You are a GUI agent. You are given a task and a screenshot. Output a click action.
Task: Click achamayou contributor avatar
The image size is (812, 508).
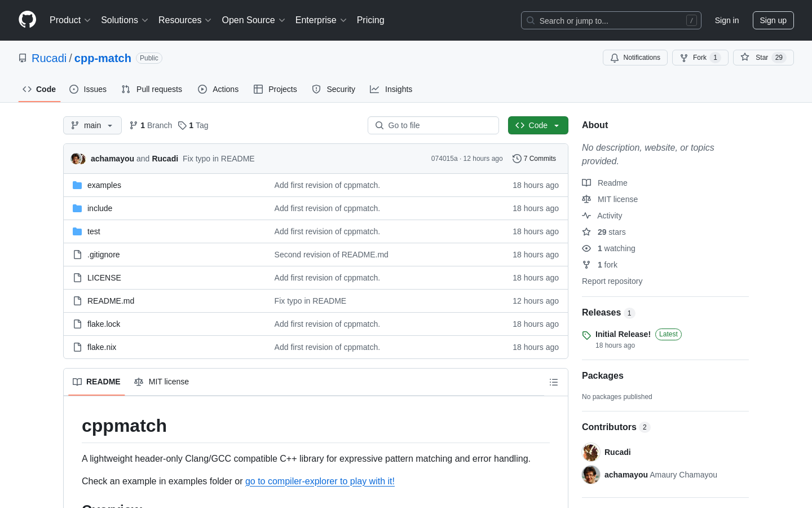(x=591, y=475)
